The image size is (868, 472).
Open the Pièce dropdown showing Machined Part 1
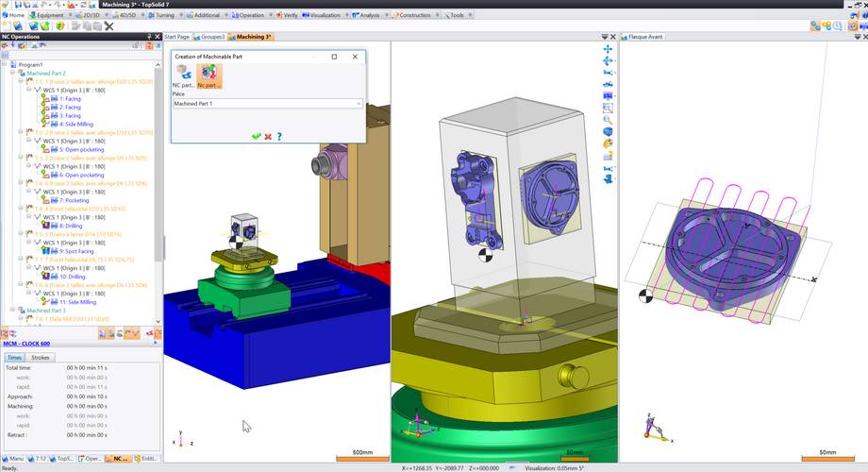(359, 104)
